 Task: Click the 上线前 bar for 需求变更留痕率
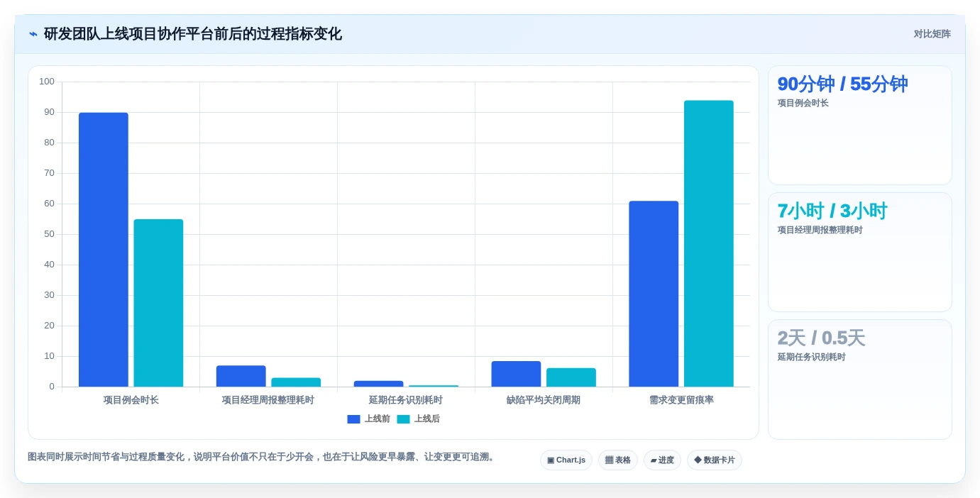pyautogui.click(x=654, y=294)
